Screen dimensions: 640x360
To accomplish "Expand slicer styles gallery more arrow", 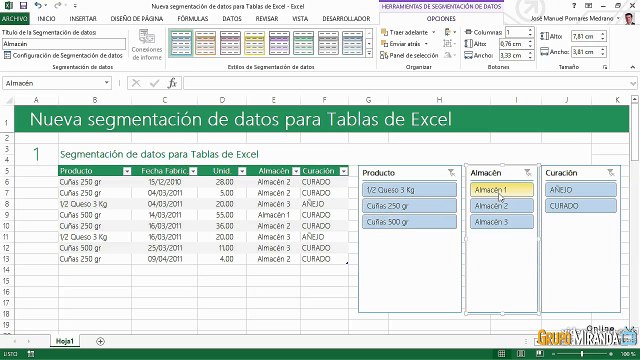I will point(369,53).
